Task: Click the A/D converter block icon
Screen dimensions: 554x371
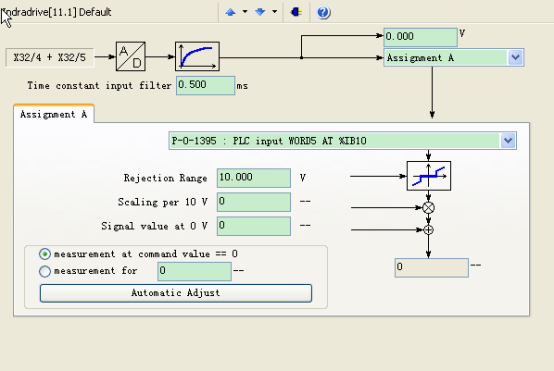Action: [x=131, y=57]
